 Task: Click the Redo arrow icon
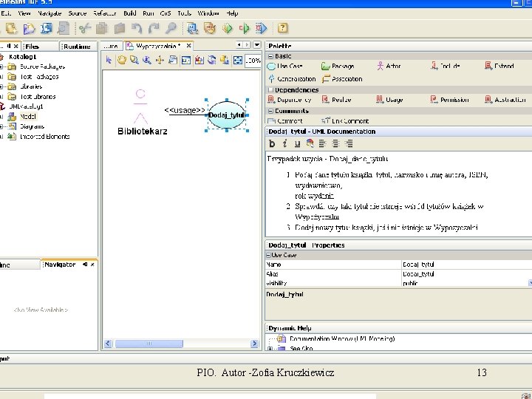click(154, 28)
